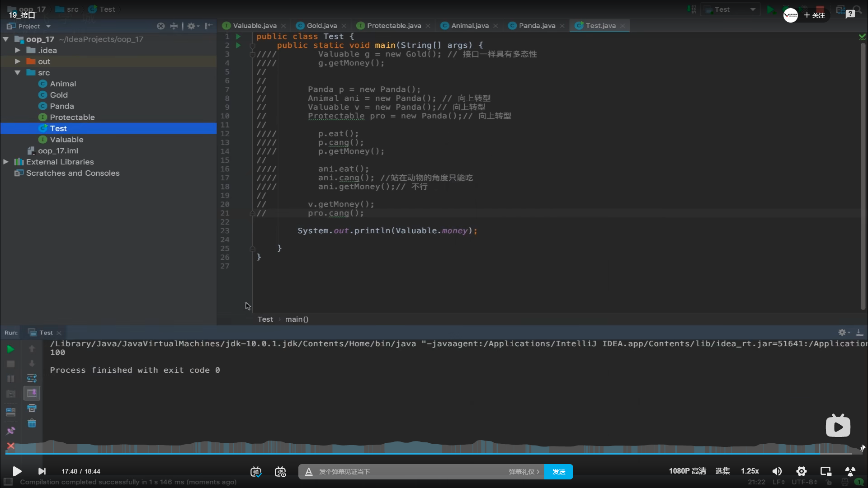The width and height of the screenshot is (868, 488).
Task: Click the print icon in Run panel
Action: 32,408
